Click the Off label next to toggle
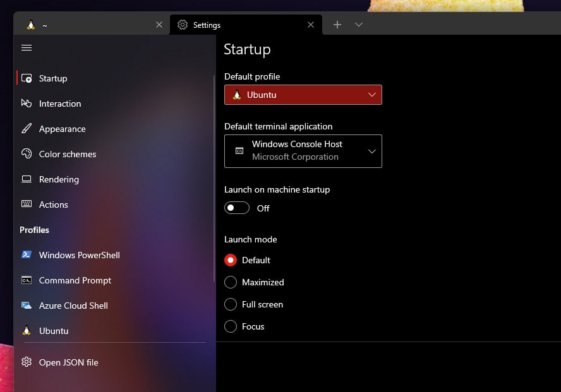 263,208
